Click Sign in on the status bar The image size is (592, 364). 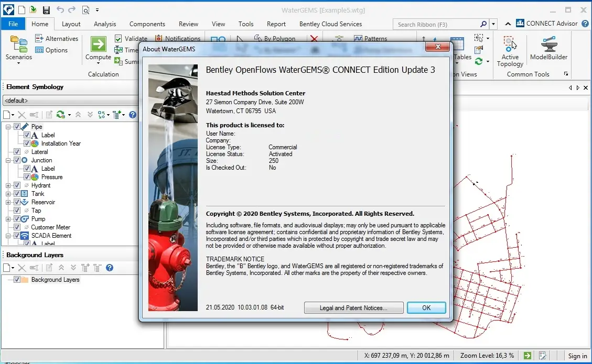(x=577, y=356)
